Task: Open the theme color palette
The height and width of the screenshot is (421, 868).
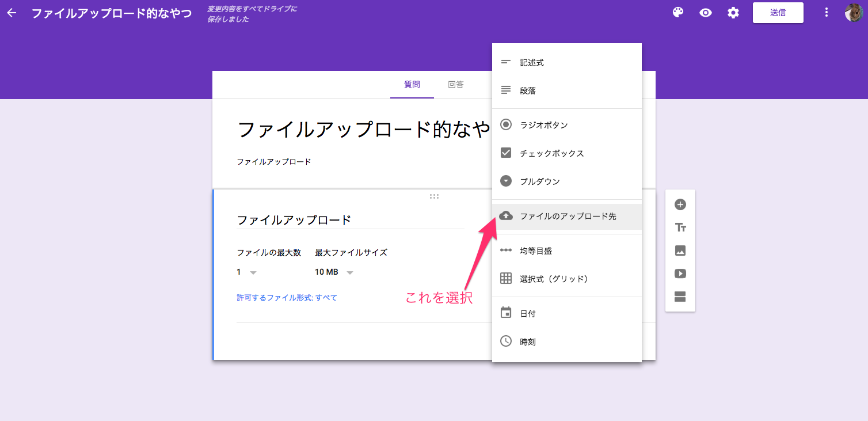Action: (x=677, y=12)
